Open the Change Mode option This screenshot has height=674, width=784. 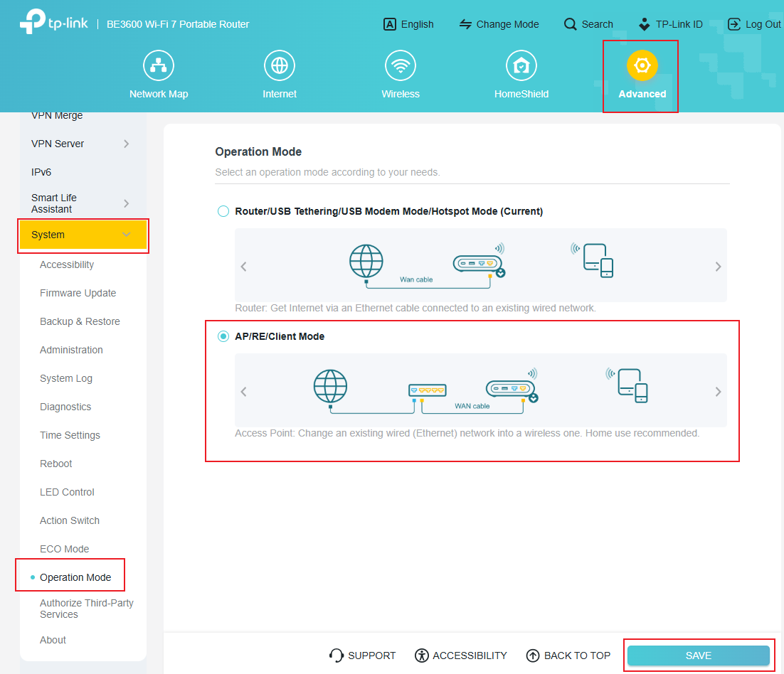[499, 23]
